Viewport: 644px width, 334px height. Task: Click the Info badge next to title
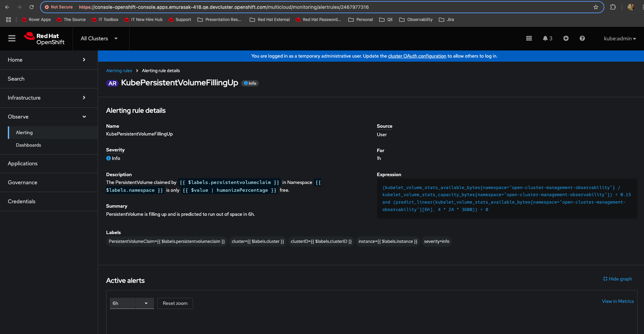[250, 83]
